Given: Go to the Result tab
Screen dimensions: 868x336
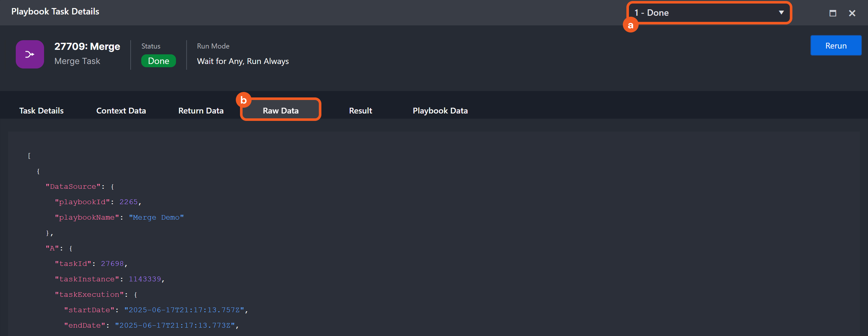Looking at the screenshot, I should point(360,111).
